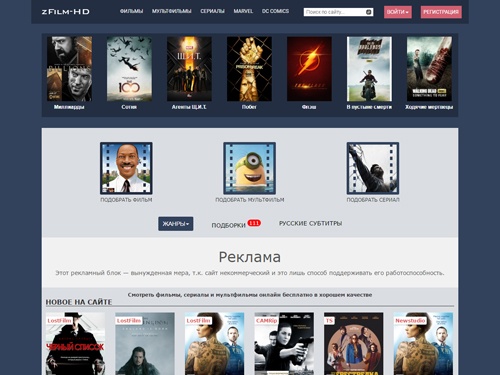This screenshot has width=500, height=375.
Task: Click the Флэш title link
Action: pyautogui.click(x=309, y=107)
